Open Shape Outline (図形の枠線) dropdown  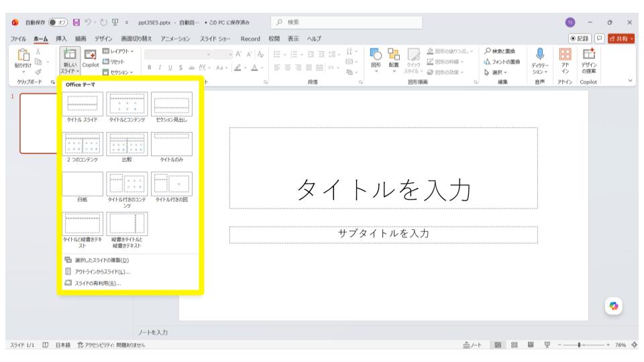pos(445,62)
